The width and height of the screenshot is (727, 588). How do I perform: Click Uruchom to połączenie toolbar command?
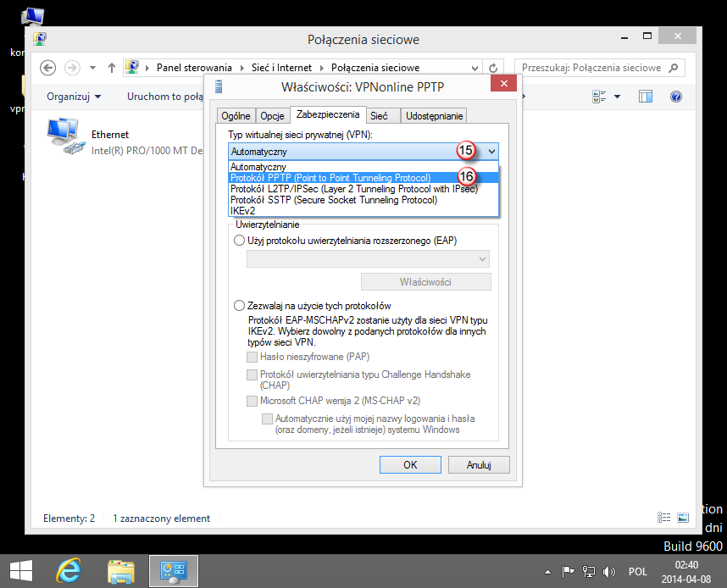point(165,97)
